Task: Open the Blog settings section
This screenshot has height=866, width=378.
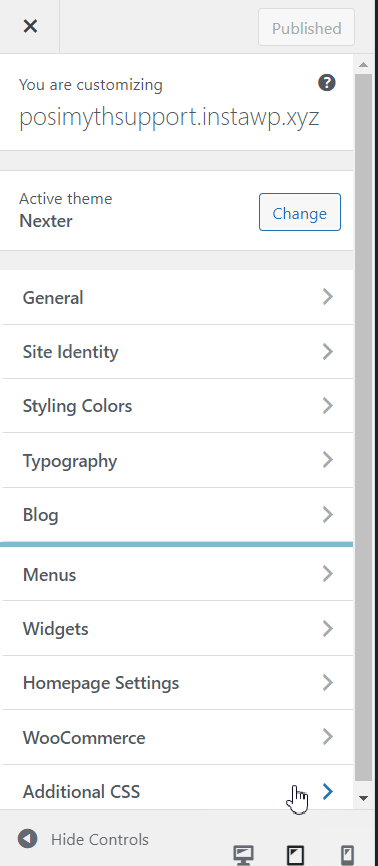Action: [176, 515]
